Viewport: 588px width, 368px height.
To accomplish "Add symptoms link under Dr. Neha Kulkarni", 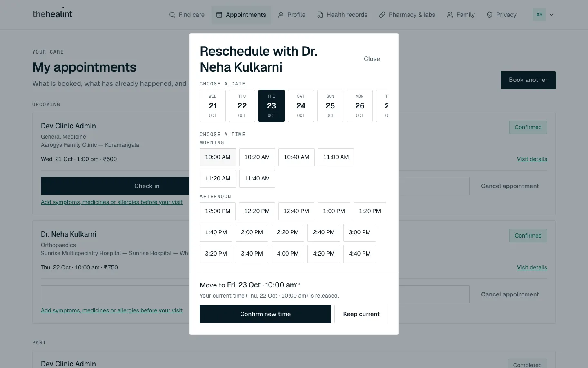I will point(111,310).
